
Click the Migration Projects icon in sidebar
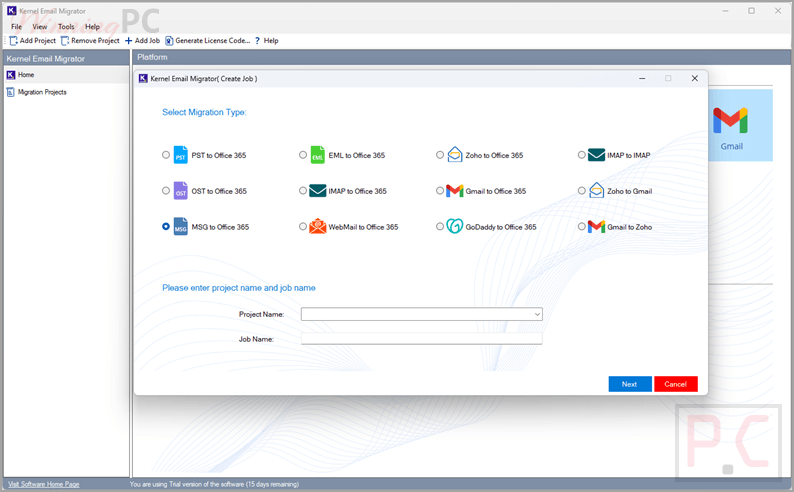click(x=11, y=92)
